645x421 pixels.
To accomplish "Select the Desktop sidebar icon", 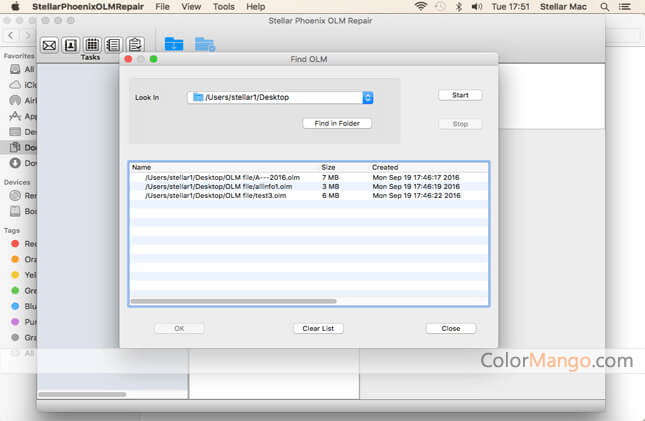I will pyautogui.click(x=15, y=132).
